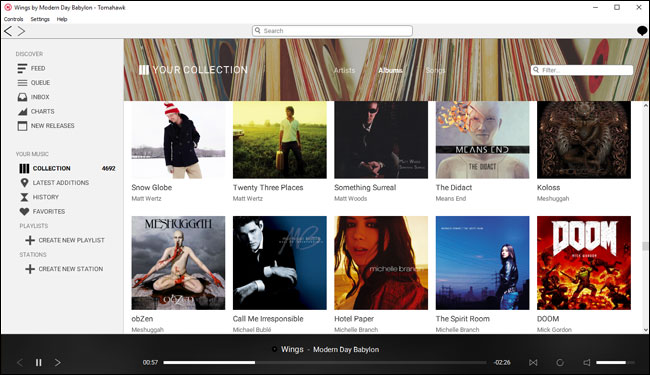Open the History hourglass icon
The width and height of the screenshot is (650, 375).
[x=24, y=197]
